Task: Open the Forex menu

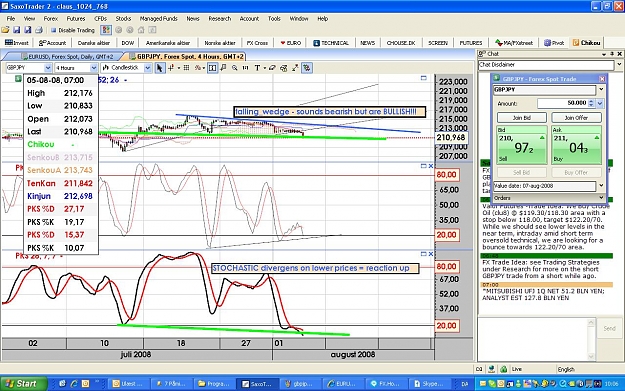Action: point(51,19)
